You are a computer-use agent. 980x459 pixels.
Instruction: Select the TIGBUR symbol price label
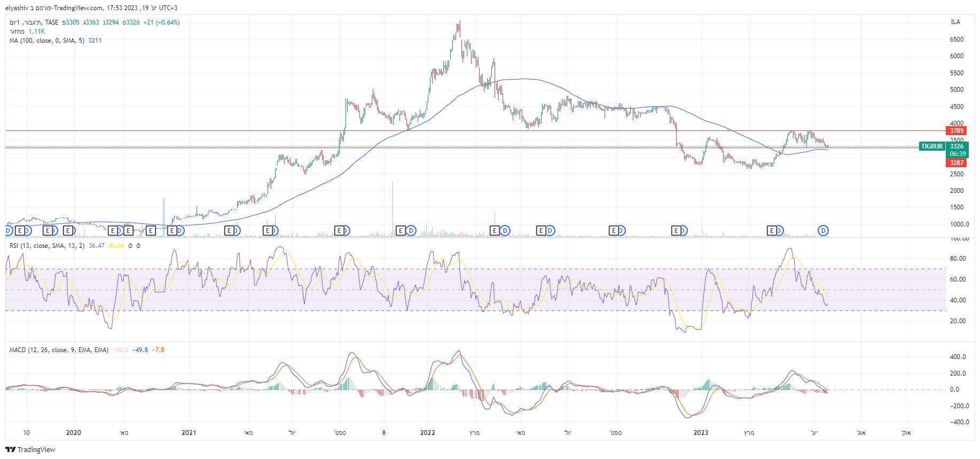[x=932, y=146]
